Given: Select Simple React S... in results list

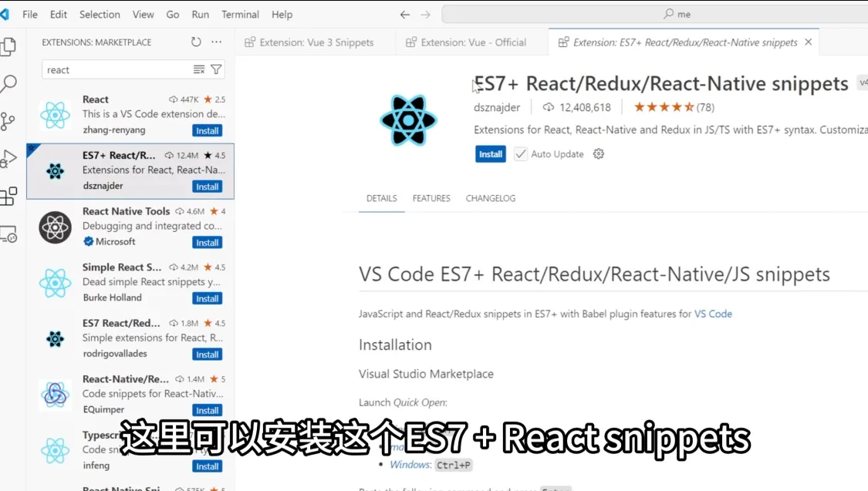Looking at the screenshot, I should pos(130,283).
